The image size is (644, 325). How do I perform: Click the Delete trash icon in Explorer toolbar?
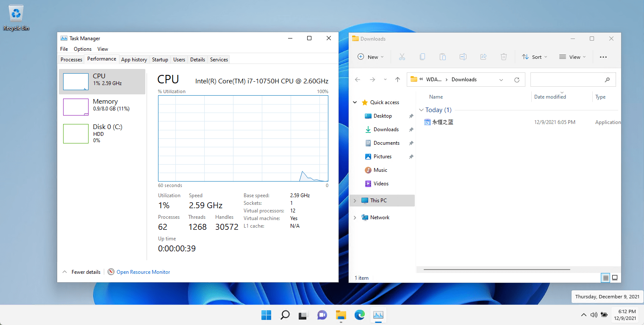pos(503,57)
